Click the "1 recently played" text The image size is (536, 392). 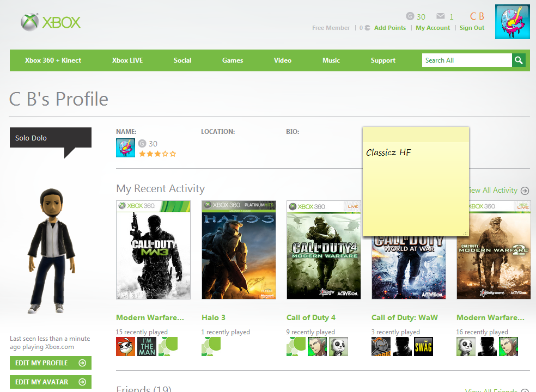pyautogui.click(x=226, y=332)
